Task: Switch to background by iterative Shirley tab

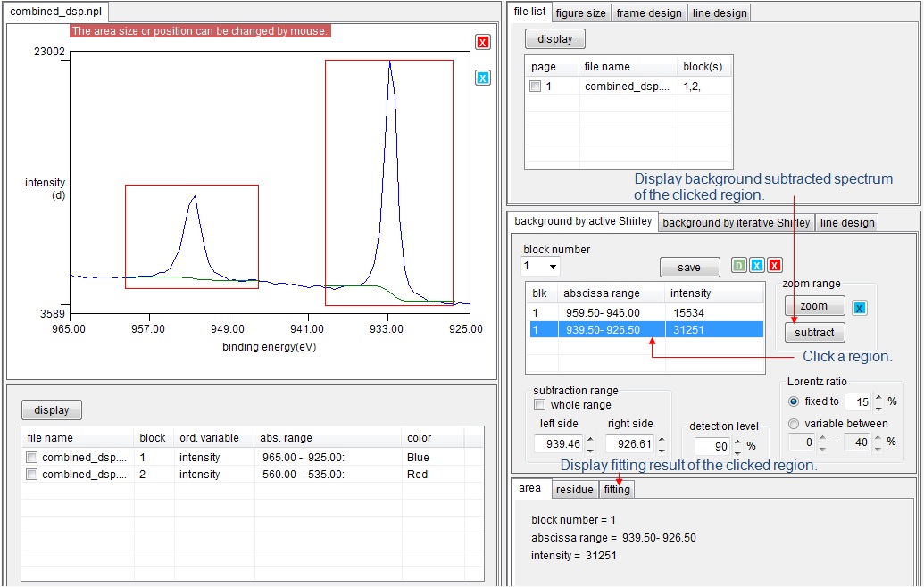Action: coord(736,222)
